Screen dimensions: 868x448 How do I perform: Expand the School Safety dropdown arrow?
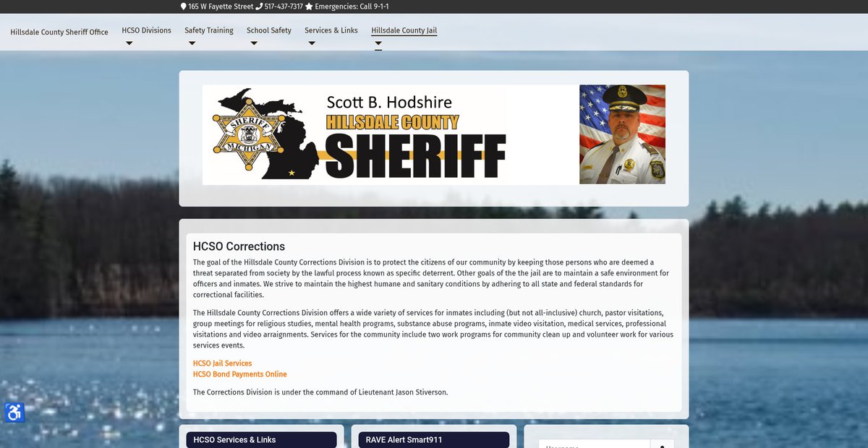254,43
